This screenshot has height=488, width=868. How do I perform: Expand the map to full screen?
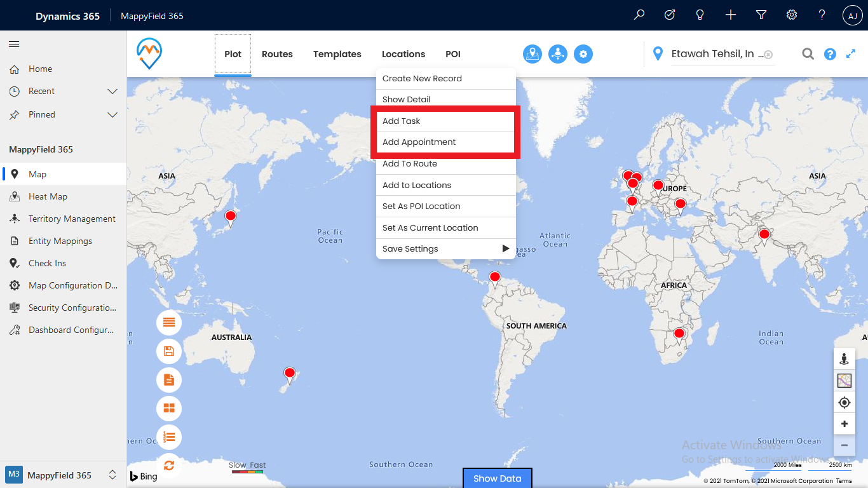coord(851,54)
